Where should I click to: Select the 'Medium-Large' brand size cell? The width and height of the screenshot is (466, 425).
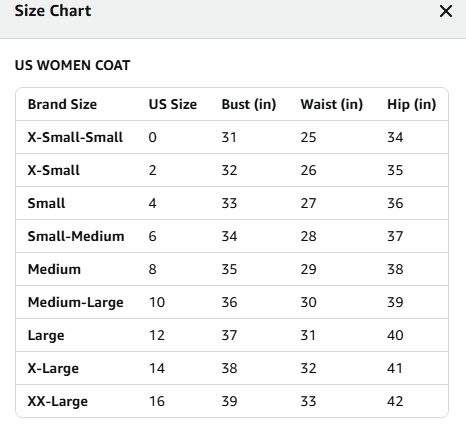(76, 302)
